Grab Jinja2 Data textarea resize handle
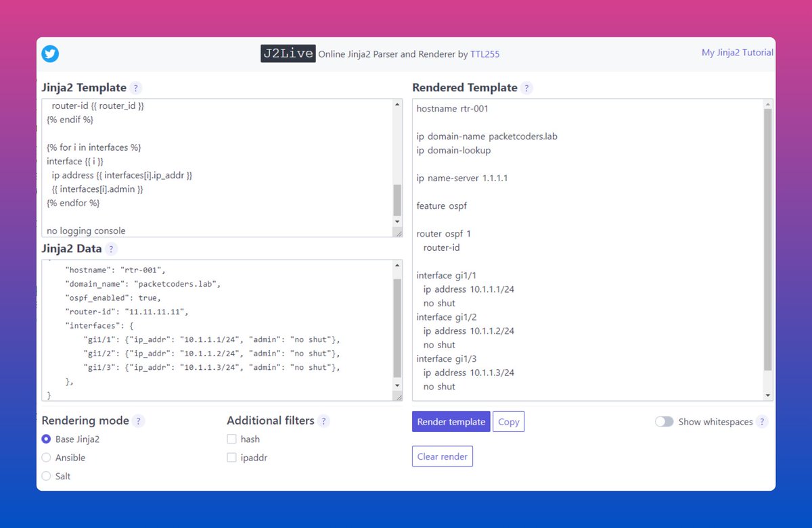 point(399,398)
